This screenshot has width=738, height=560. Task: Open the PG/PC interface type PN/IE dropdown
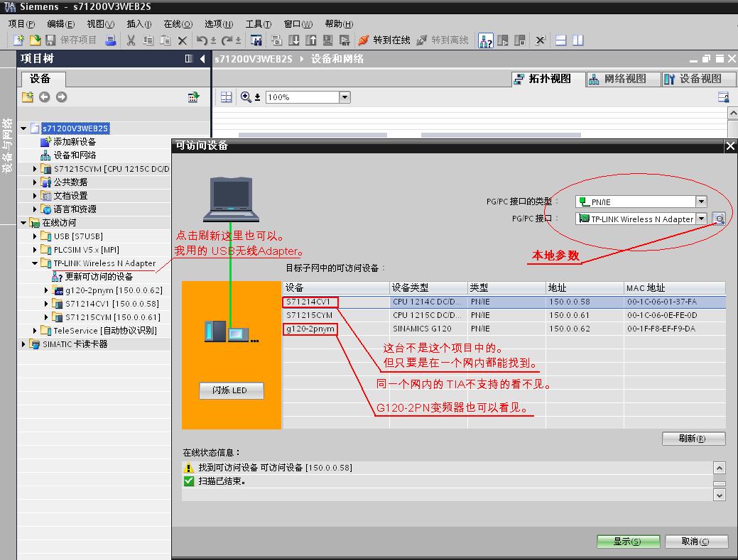pos(701,202)
